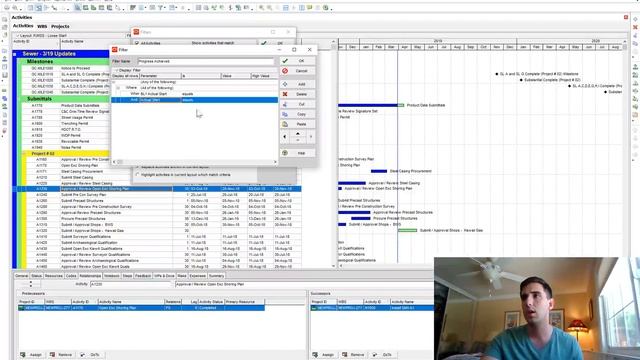
Task: Click the Parameter column header
Action: [160, 76]
